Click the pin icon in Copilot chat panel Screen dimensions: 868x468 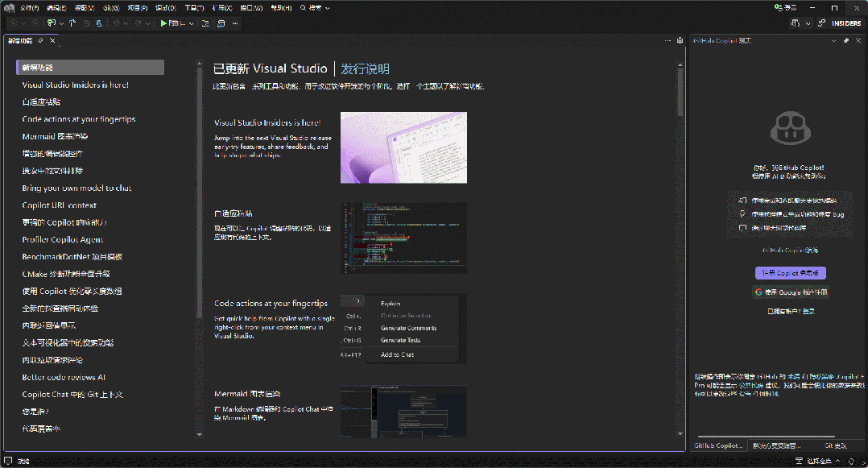845,40
